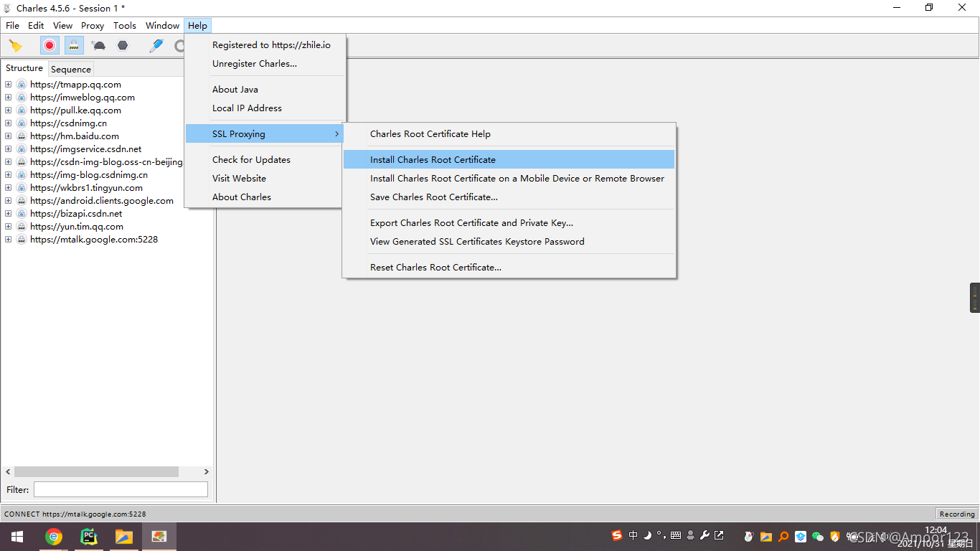Viewport: 980px width, 551px height.
Task: Click the broom Clear Session icon
Action: 15,46
